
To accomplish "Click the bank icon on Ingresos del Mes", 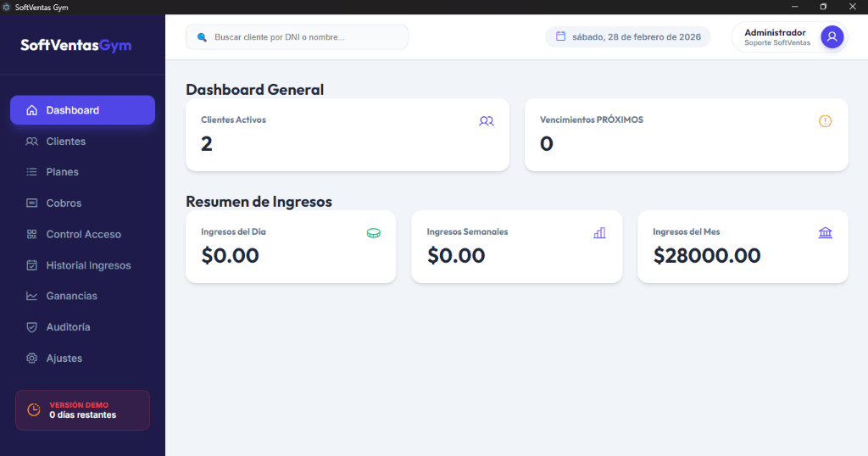I will click(x=826, y=233).
